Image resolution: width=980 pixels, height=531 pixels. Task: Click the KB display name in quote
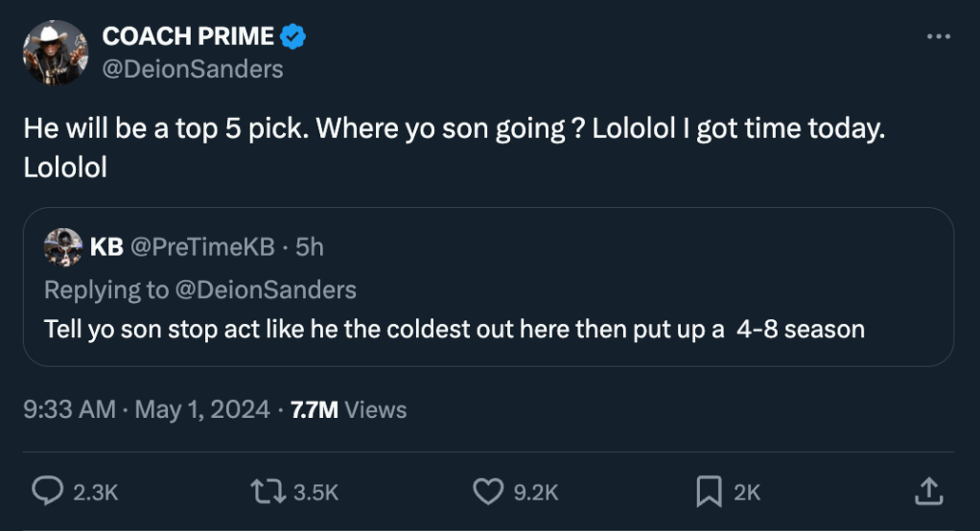pos(106,247)
